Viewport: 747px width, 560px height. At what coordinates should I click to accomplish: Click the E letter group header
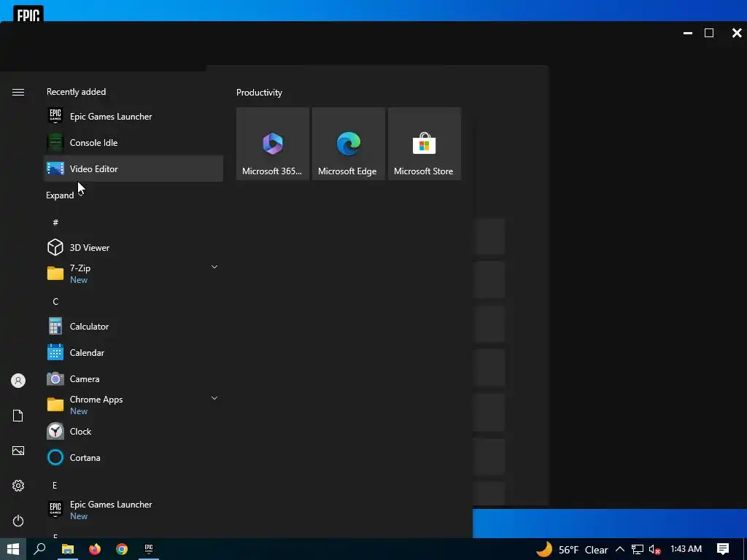point(55,485)
